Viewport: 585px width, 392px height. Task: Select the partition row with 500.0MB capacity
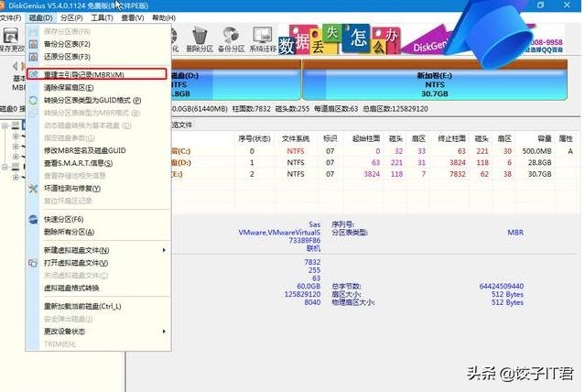(366, 150)
